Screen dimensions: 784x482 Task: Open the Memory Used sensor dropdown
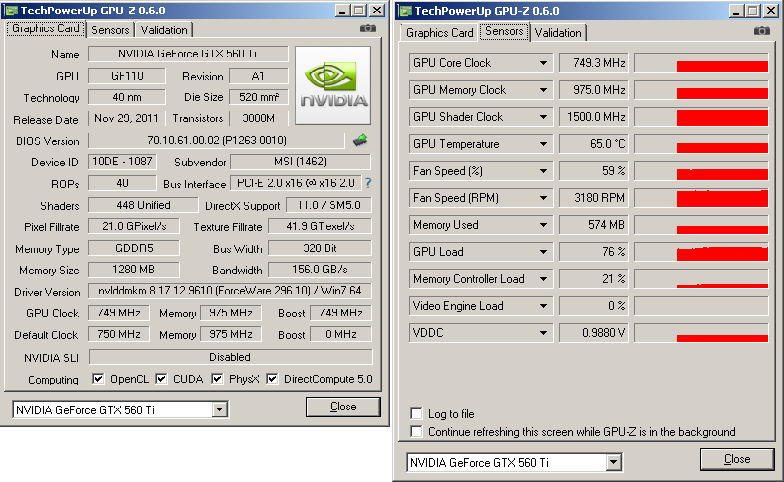(x=543, y=225)
